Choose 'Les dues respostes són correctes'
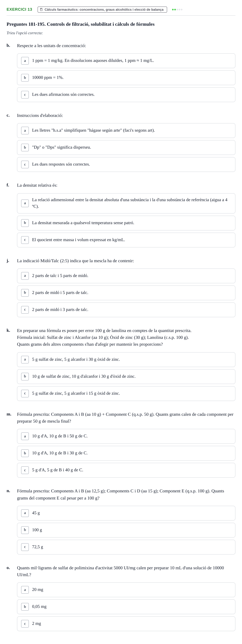 point(126,164)
